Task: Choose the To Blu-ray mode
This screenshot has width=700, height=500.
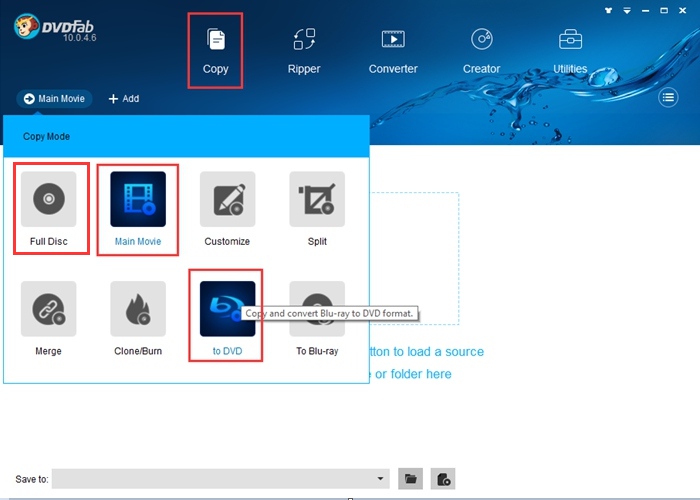Action: tap(317, 319)
